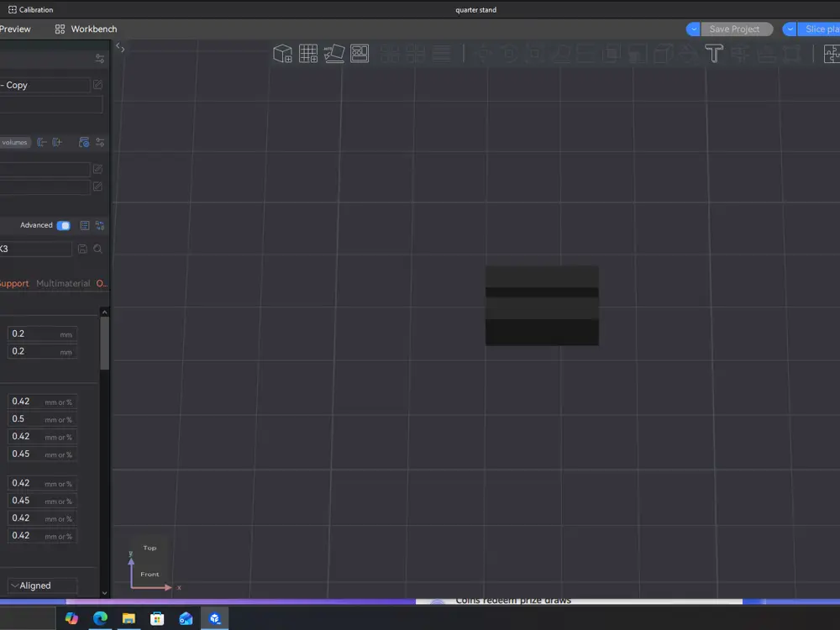
Task: Click the Add plate grid icon
Action: tap(308, 54)
